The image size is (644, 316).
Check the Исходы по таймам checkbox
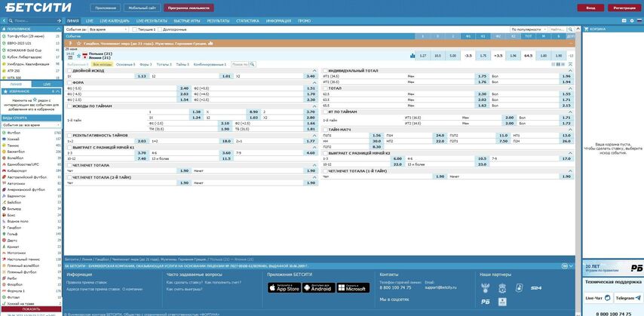pos(69,106)
